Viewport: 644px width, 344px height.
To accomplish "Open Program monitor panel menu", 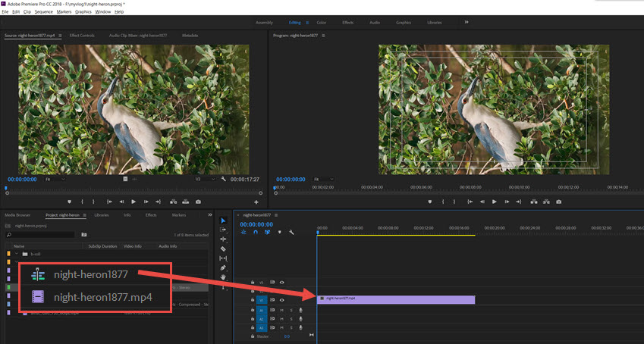I will coord(323,36).
